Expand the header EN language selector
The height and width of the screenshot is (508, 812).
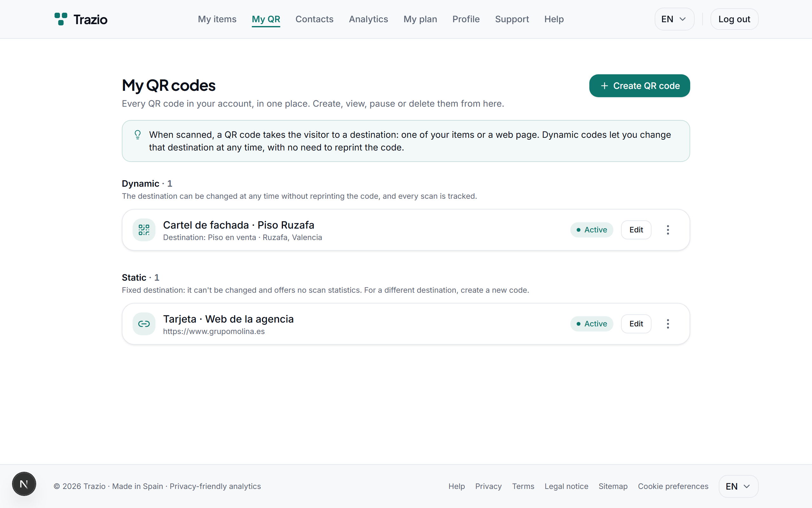tap(674, 19)
